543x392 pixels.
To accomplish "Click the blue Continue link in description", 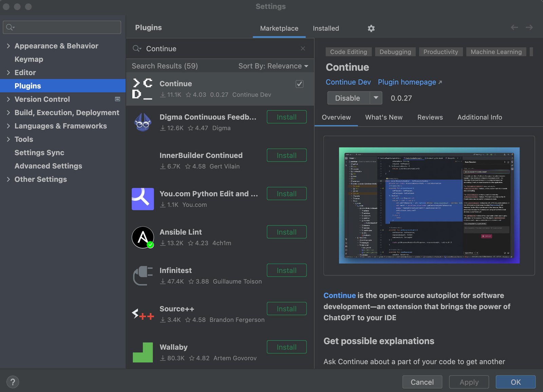I will pyautogui.click(x=339, y=295).
